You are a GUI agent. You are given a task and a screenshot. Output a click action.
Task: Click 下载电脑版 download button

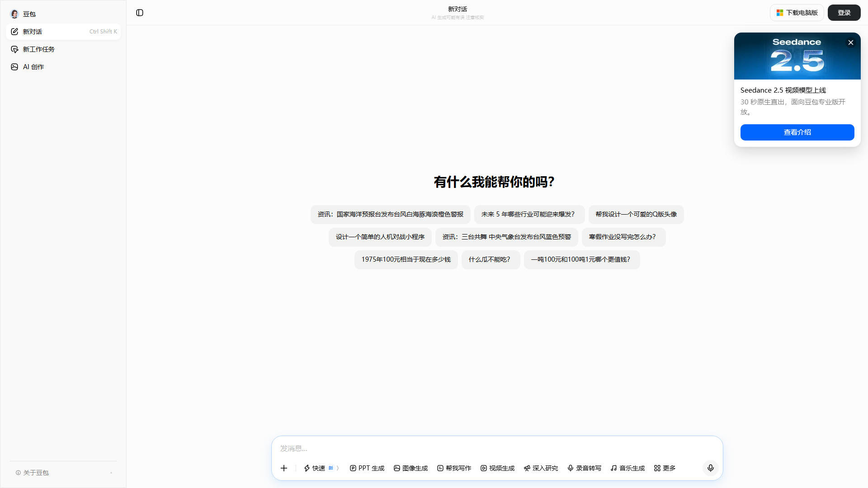click(797, 13)
